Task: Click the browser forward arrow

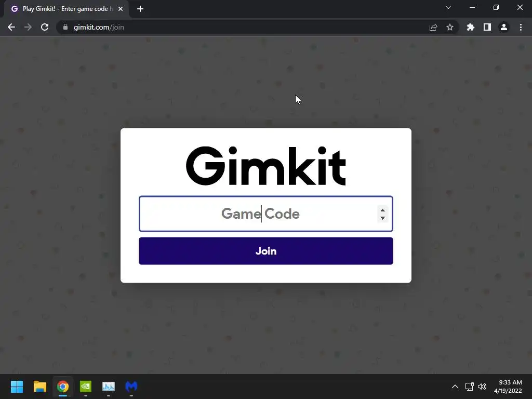Action: pos(28,27)
